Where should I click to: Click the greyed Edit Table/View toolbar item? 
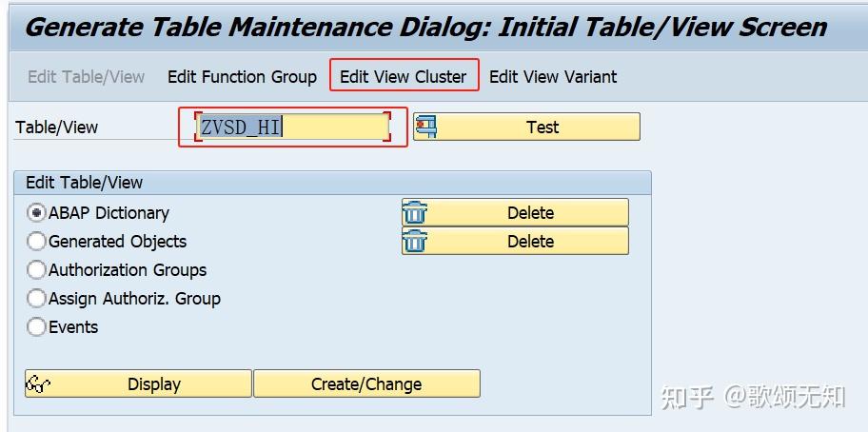tap(86, 77)
